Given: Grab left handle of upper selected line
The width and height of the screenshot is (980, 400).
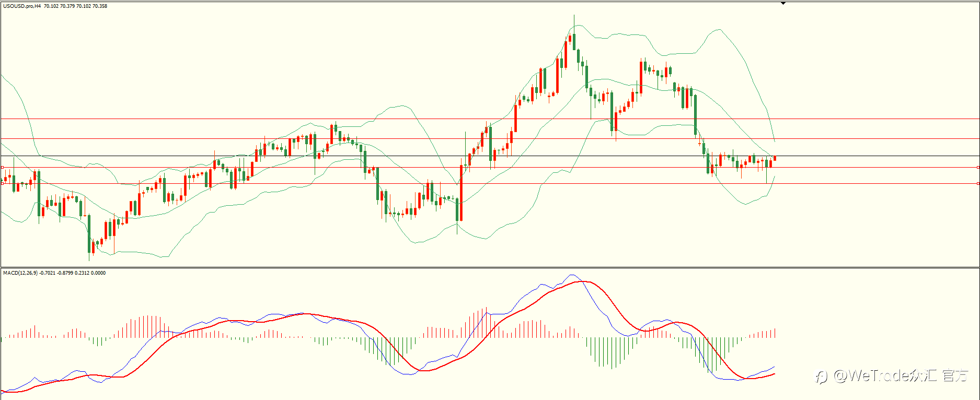Looking at the screenshot, I should [x=2, y=168].
